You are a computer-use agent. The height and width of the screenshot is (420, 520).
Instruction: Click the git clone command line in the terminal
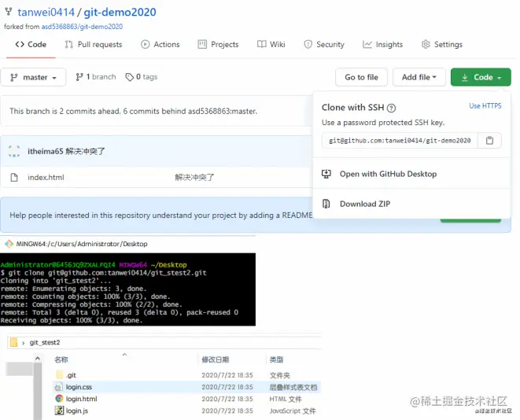(104, 273)
